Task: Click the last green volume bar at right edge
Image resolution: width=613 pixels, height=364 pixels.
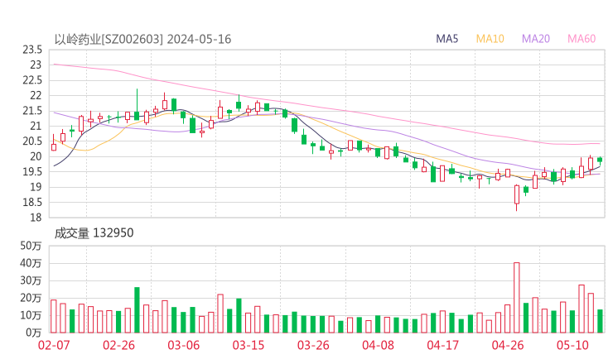Action: coord(600,321)
